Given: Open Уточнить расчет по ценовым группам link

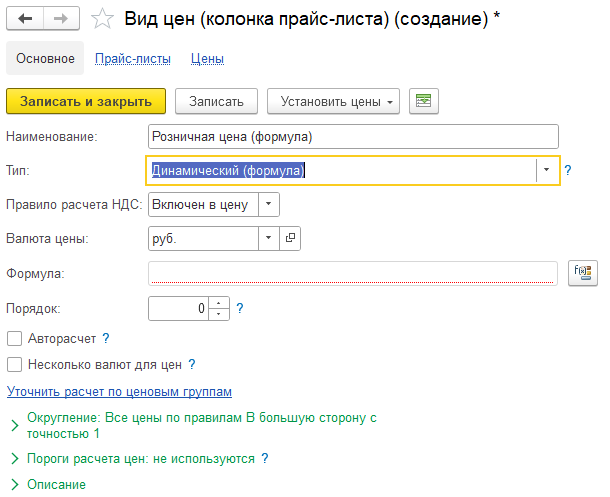Looking at the screenshot, I should click(119, 391).
